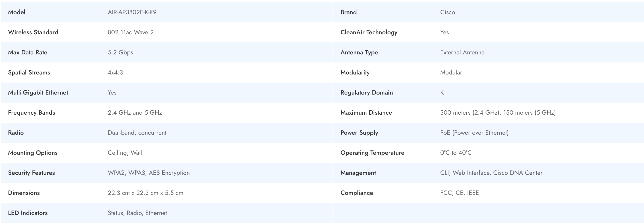Viewport: 644px width, 223px height.
Task: Select the Spatial Streams 4x4:3 value
Action: (115, 72)
